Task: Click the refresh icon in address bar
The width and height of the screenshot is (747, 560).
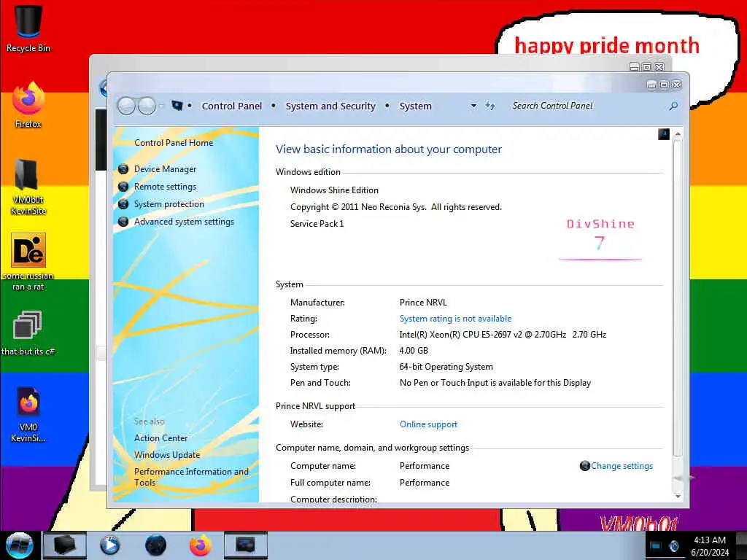Action: [x=490, y=106]
